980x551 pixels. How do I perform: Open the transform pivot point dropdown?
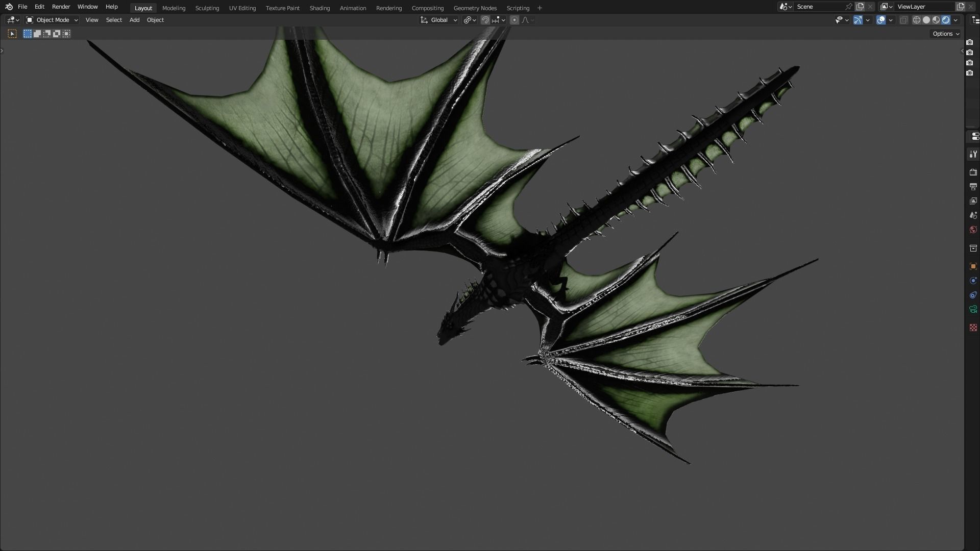470,20
